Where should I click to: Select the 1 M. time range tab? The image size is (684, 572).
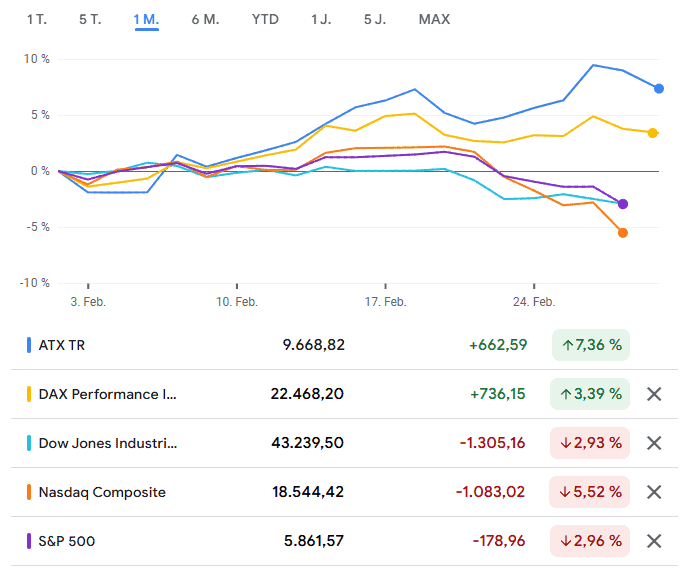coord(147,20)
